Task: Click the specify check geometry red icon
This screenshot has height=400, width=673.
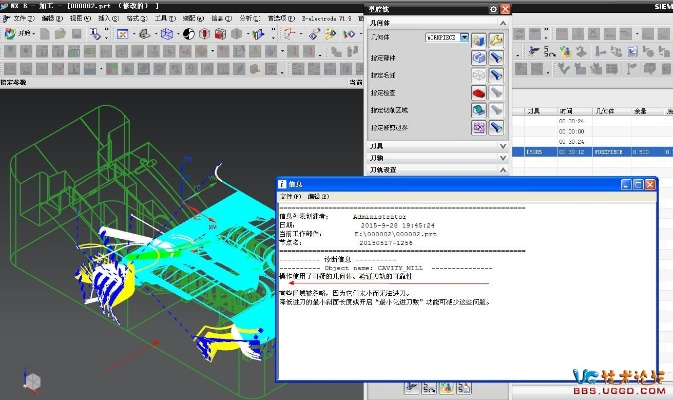Action: click(x=478, y=92)
